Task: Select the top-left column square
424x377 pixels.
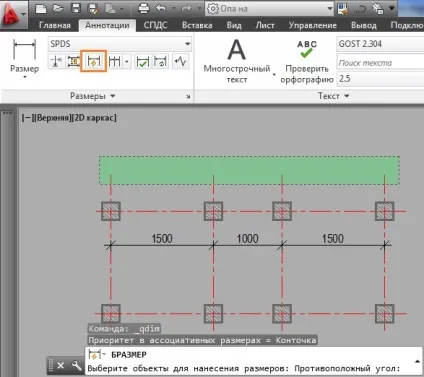Action: tap(111, 211)
